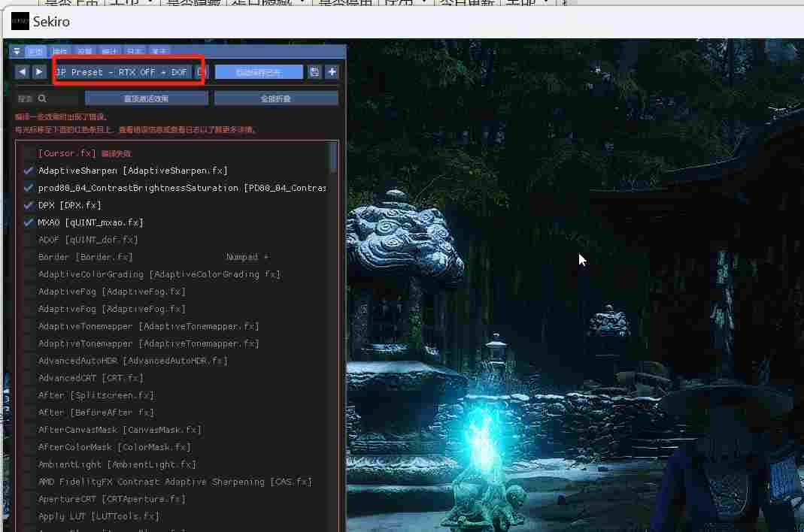804x532 pixels.
Task: Add a new preset with plus icon
Action: coord(332,72)
